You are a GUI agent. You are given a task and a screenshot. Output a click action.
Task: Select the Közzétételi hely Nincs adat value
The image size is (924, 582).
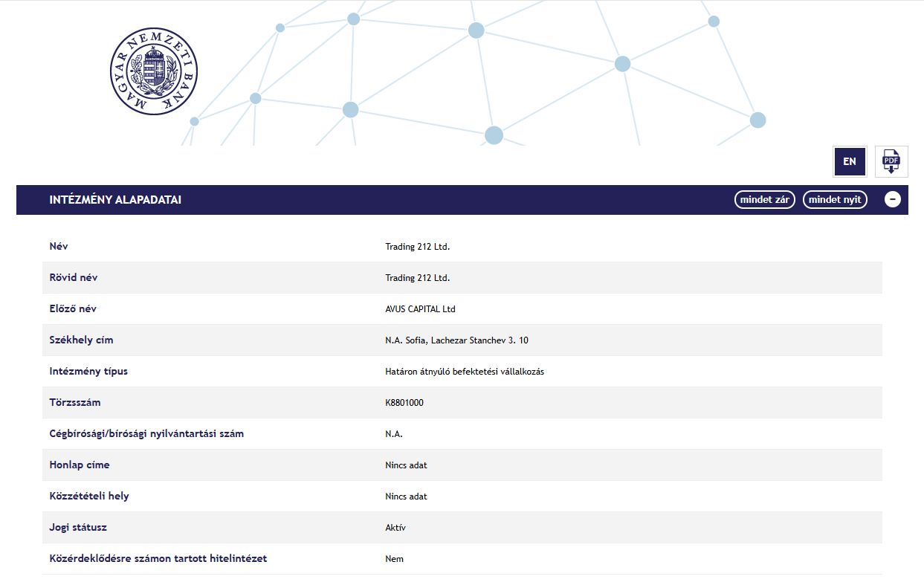point(406,497)
